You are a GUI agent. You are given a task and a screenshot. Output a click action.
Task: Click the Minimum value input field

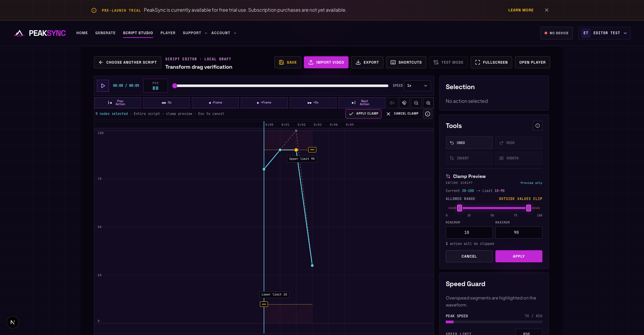[x=469, y=232]
